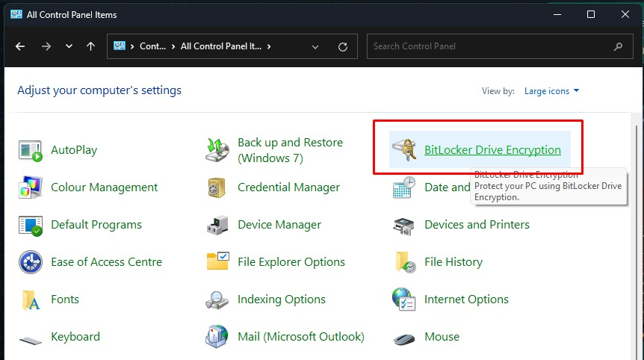The width and height of the screenshot is (644, 360).
Task: Minimize the Control Panel window
Action: (557, 14)
